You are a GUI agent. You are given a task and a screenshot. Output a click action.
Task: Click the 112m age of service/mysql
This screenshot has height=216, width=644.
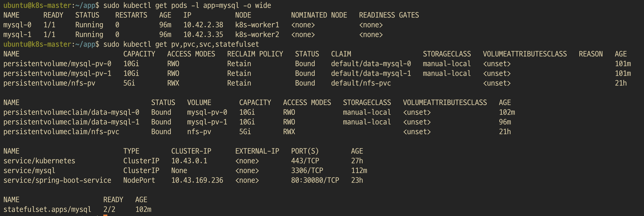[359, 171]
